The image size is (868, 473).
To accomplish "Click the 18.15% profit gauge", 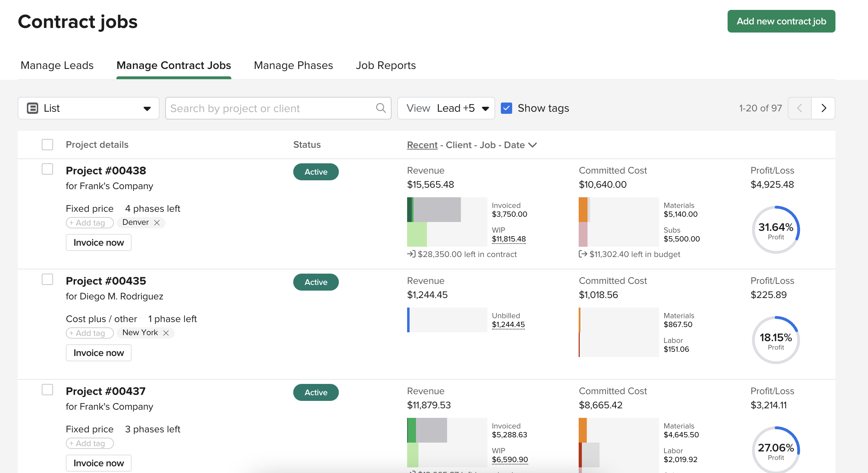I will click(x=776, y=340).
